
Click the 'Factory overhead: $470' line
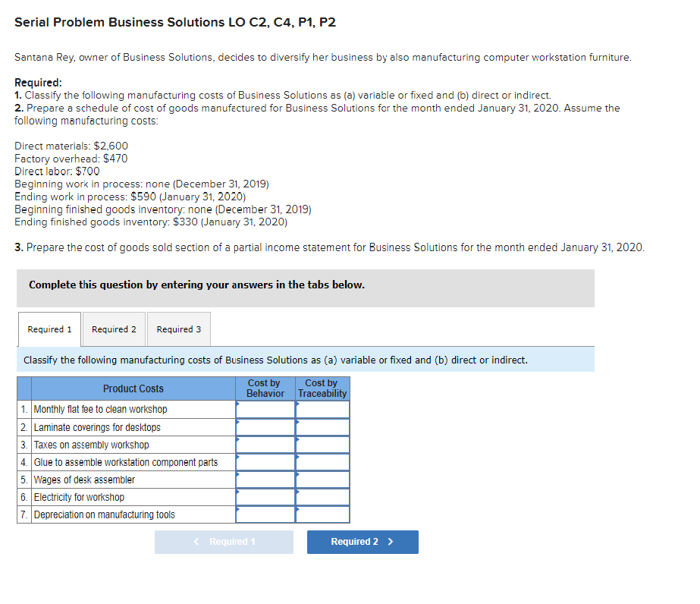click(71, 159)
